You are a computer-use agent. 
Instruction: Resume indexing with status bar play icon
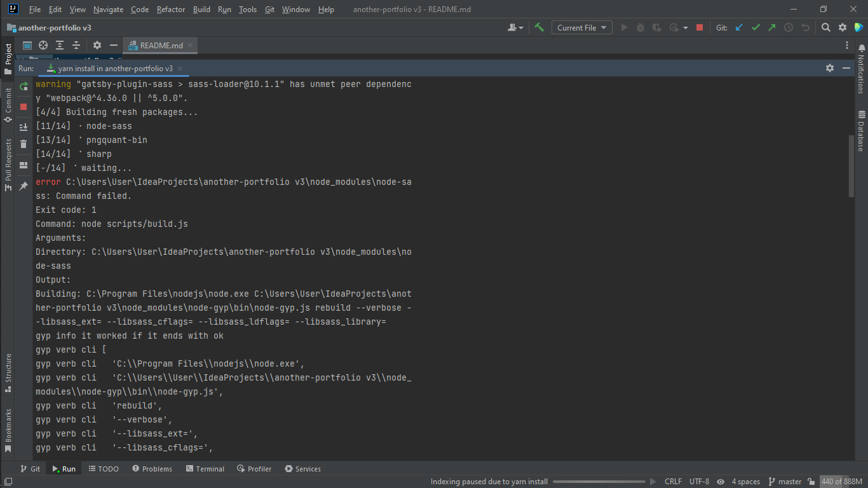point(653,482)
